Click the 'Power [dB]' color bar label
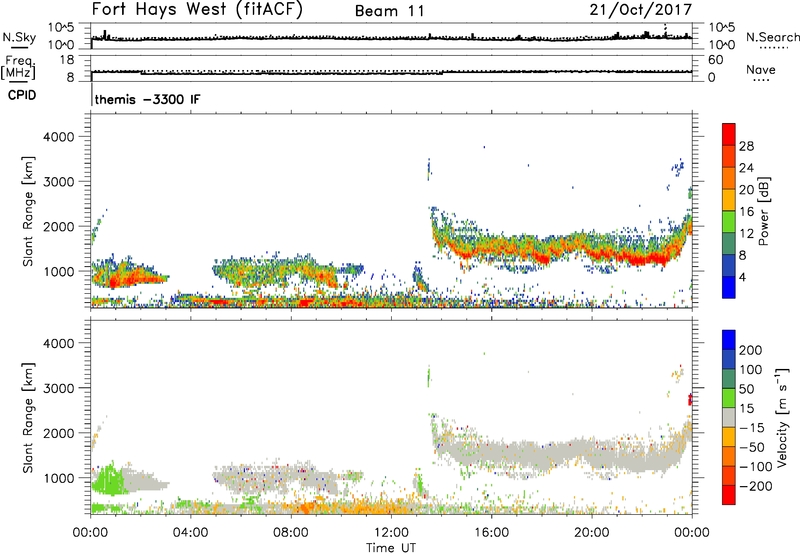 (x=763, y=211)
